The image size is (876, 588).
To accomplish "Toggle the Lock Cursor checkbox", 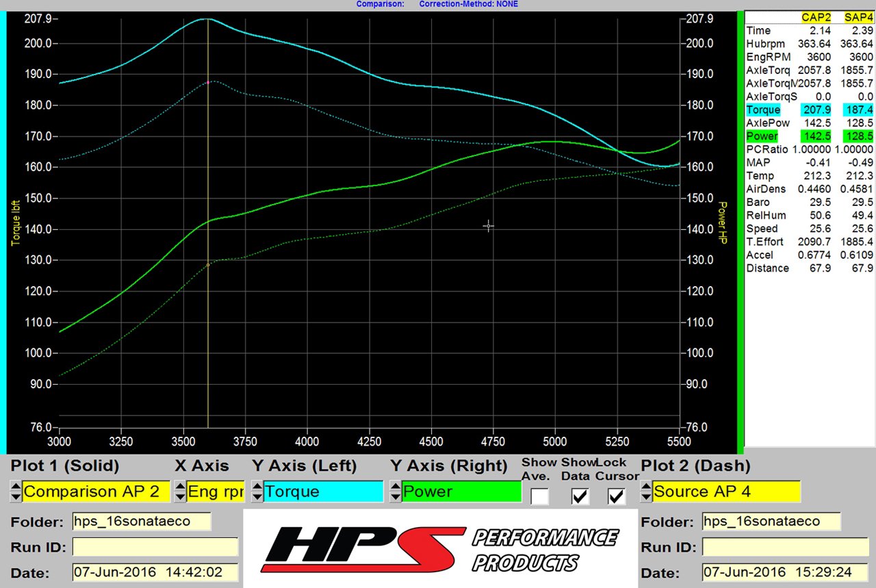I will pyautogui.click(x=617, y=496).
